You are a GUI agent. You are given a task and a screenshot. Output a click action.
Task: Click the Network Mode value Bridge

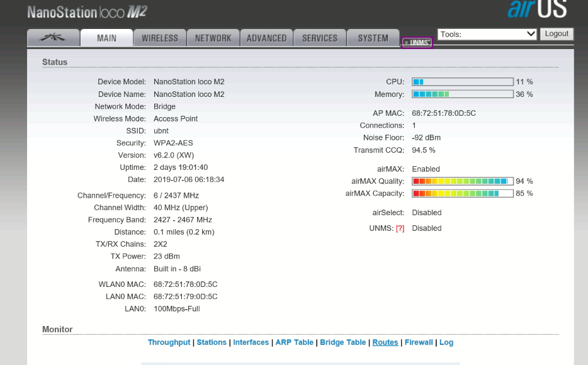pyautogui.click(x=164, y=106)
